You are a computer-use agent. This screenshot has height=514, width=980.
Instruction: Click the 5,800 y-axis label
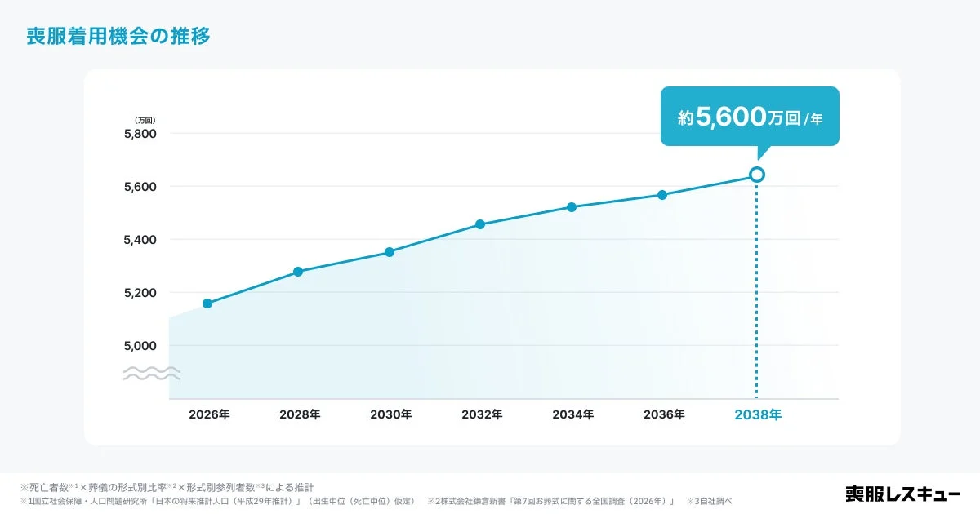point(140,134)
